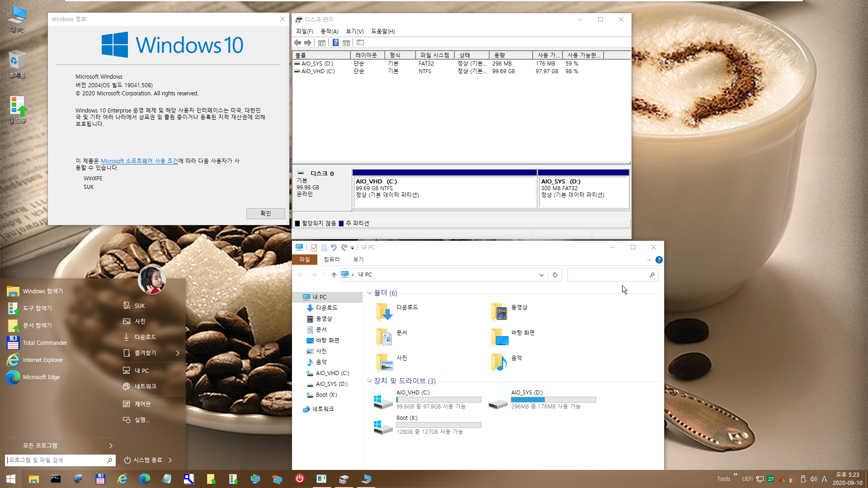Click the settings checklist icon in Disk Management toolbar

coord(360,42)
